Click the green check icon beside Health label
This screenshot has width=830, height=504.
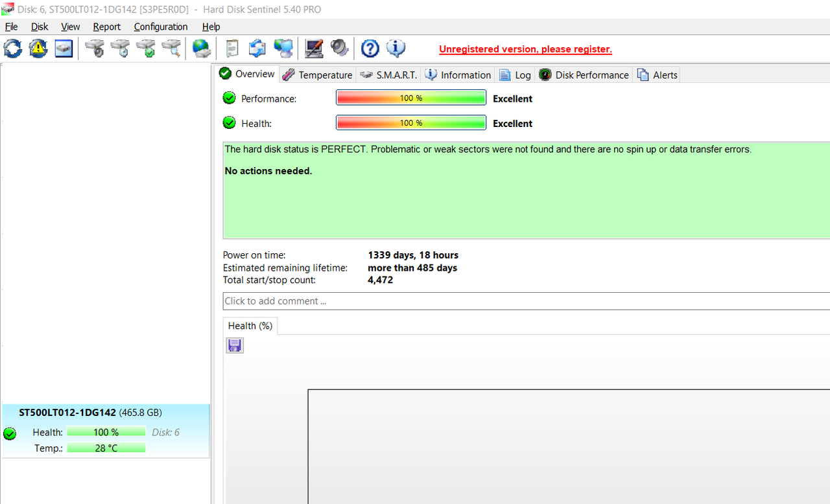coord(229,122)
